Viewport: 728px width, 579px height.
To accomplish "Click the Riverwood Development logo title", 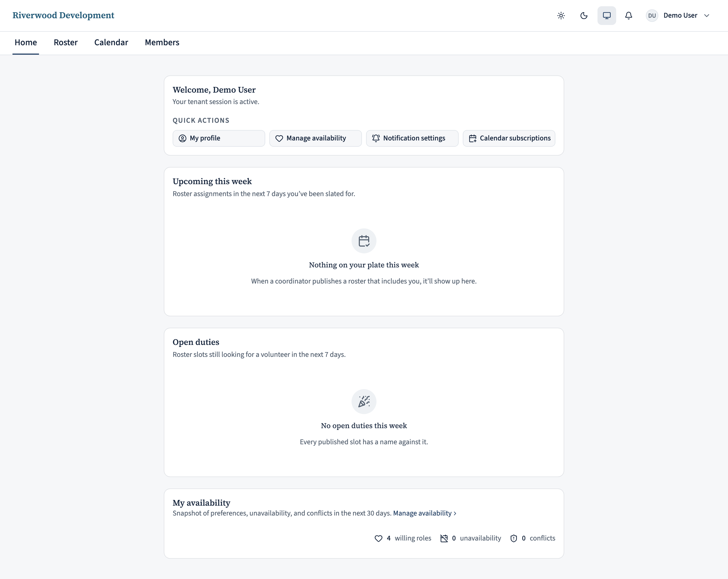I will click(63, 16).
